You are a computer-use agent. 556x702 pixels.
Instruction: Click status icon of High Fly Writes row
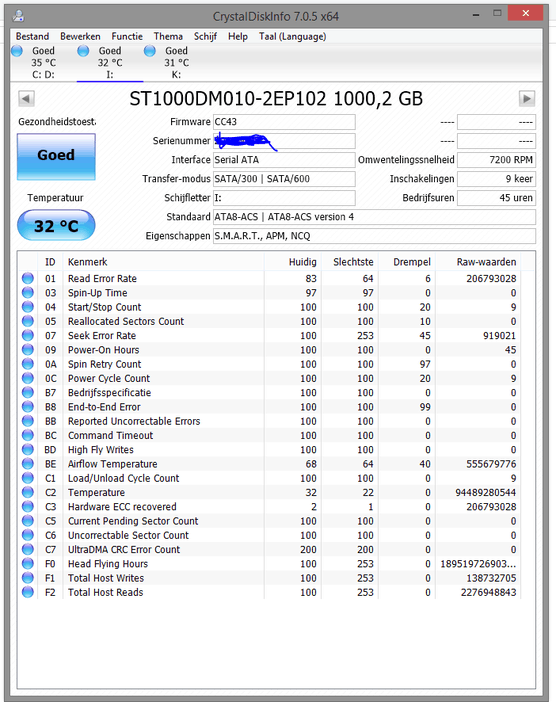coord(28,449)
